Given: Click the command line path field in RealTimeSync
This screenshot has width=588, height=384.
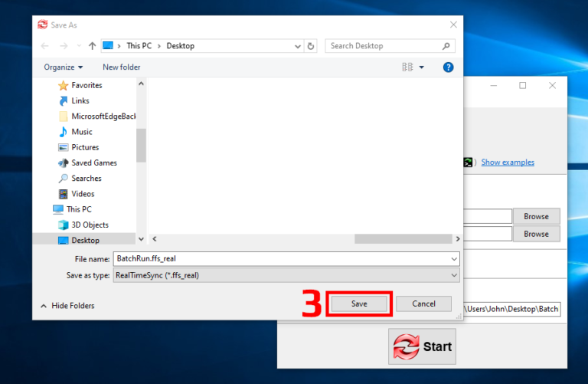Looking at the screenshot, I should 512,309.
